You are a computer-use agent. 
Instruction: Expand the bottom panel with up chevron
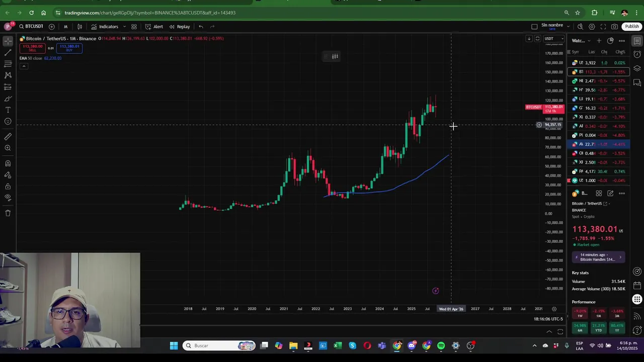click(x=549, y=332)
